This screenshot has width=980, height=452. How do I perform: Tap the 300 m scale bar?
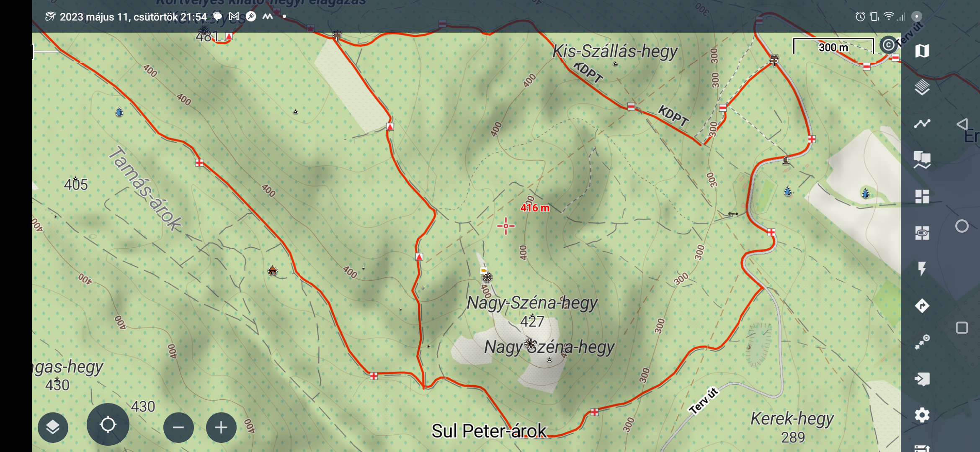click(833, 47)
